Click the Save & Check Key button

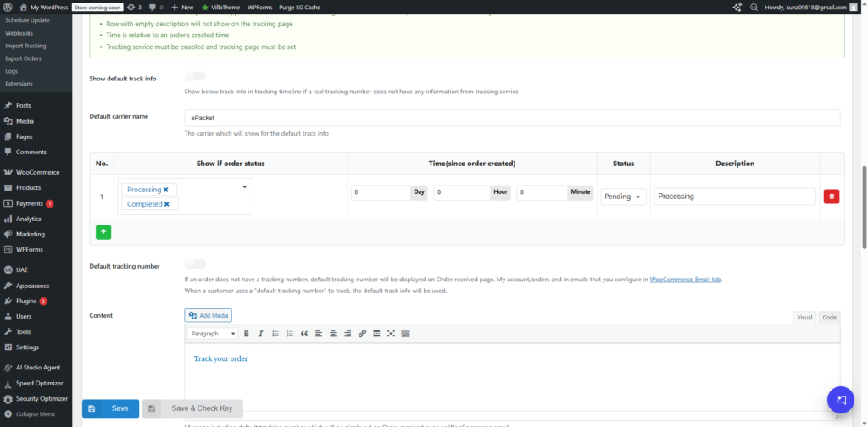(192, 408)
